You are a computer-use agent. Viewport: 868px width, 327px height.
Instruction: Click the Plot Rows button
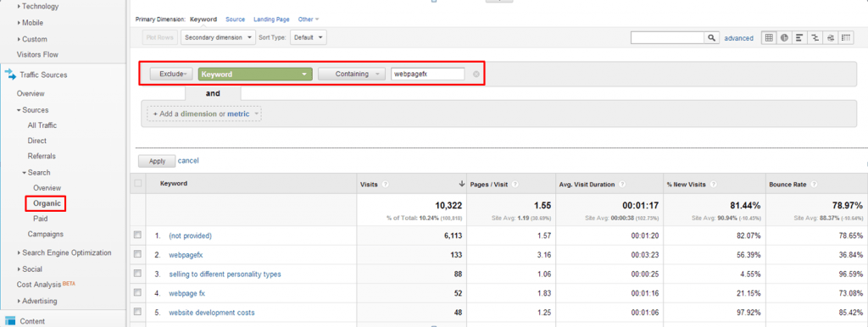(159, 37)
